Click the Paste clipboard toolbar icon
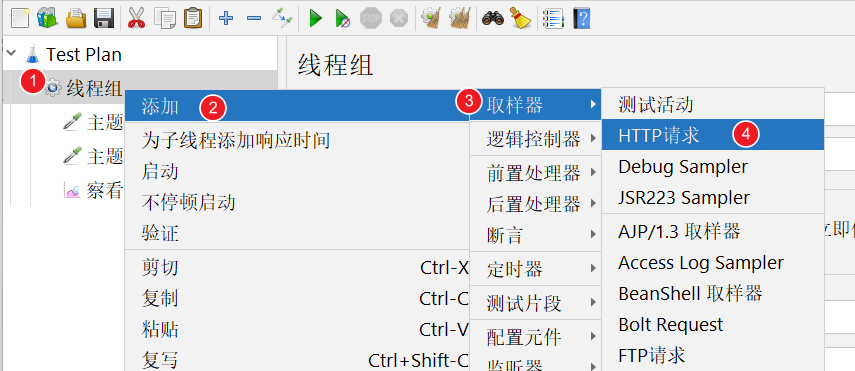This screenshot has width=855, height=371. pyautogui.click(x=193, y=19)
